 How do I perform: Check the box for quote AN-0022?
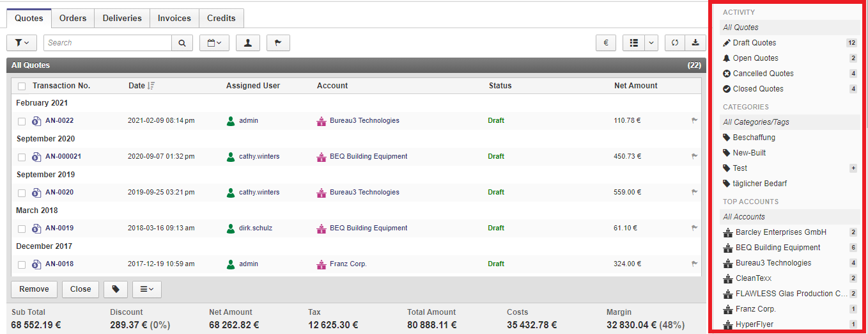click(x=22, y=121)
